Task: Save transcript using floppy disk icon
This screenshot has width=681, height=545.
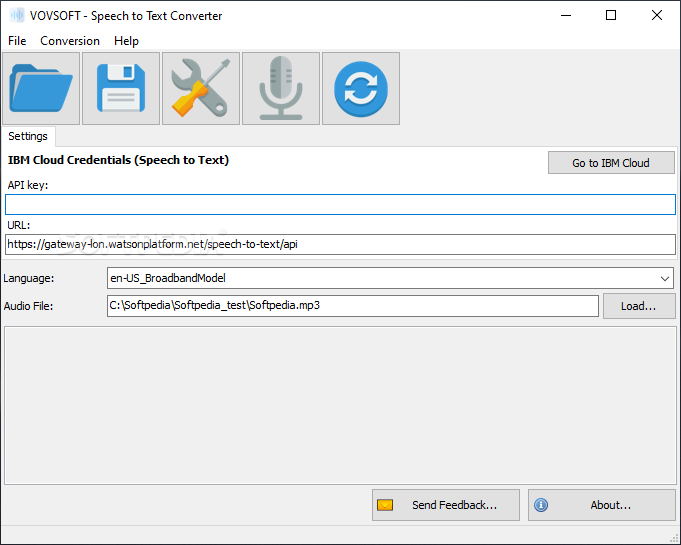Action: [x=121, y=89]
